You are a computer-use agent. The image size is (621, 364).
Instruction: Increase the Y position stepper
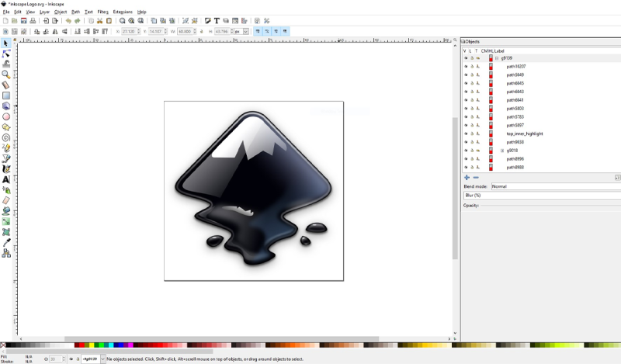[x=165, y=30]
